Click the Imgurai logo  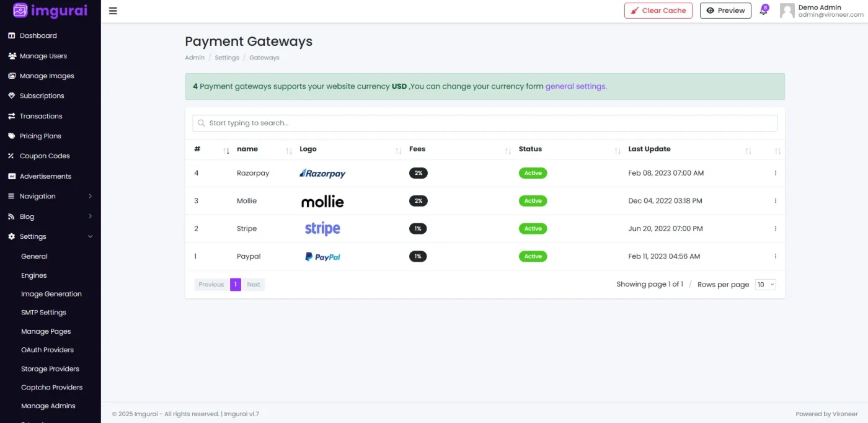tap(50, 11)
